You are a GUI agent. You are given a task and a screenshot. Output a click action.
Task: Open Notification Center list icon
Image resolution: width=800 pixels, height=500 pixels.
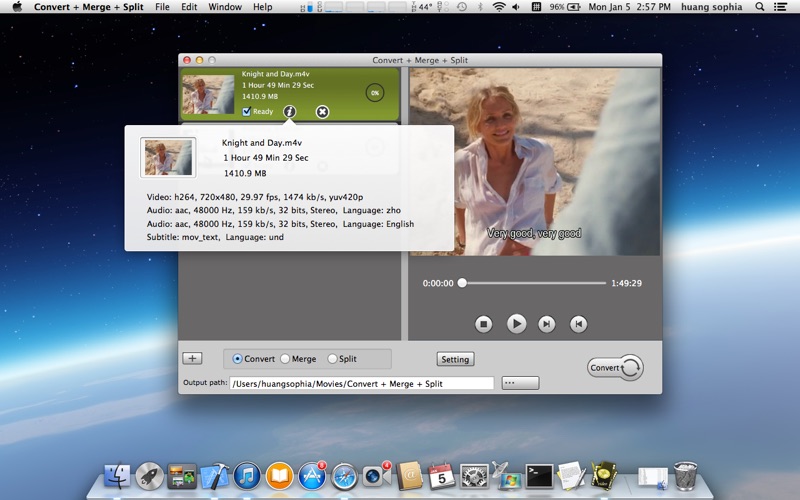point(780,7)
